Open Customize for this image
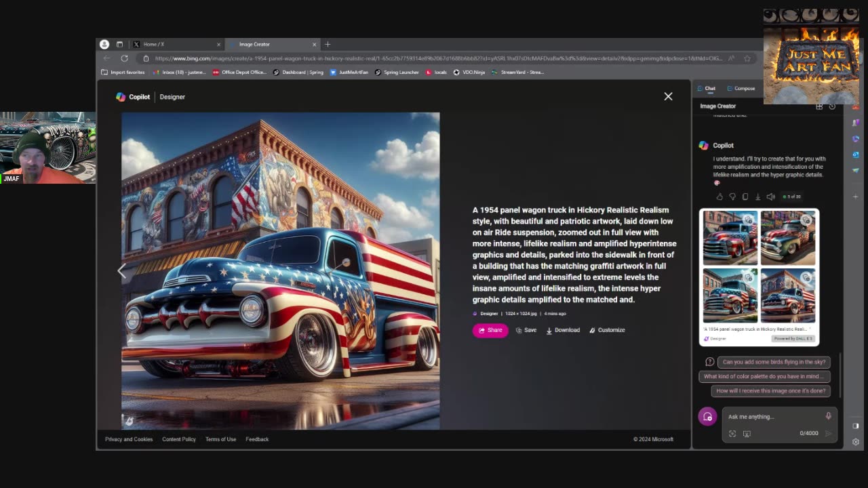Image resolution: width=868 pixels, height=488 pixels. (607, 330)
